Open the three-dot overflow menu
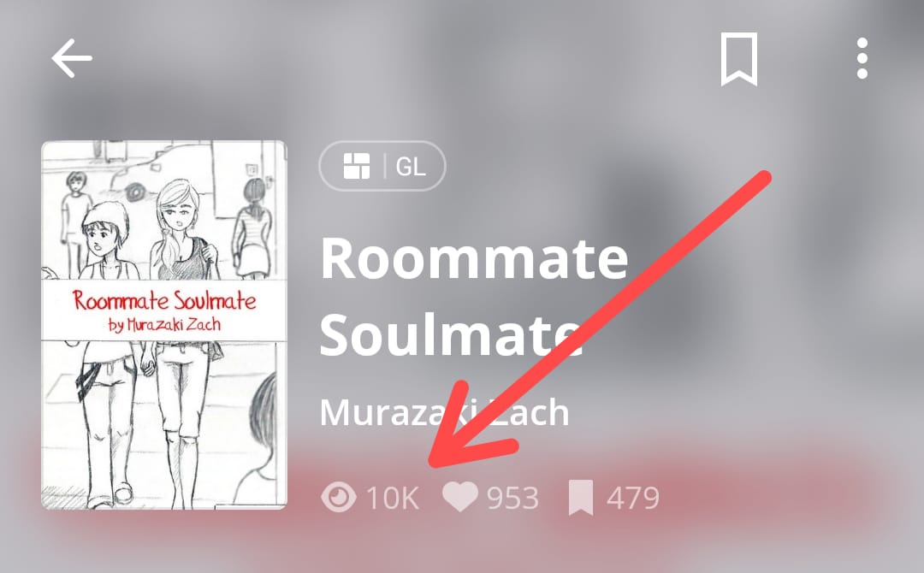The image size is (924, 573). coord(862,58)
